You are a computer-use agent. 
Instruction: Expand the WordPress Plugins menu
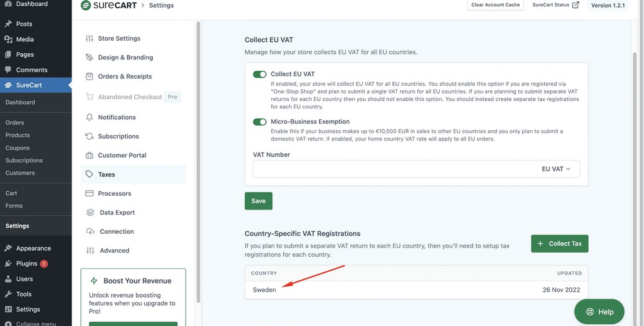click(26, 264)
